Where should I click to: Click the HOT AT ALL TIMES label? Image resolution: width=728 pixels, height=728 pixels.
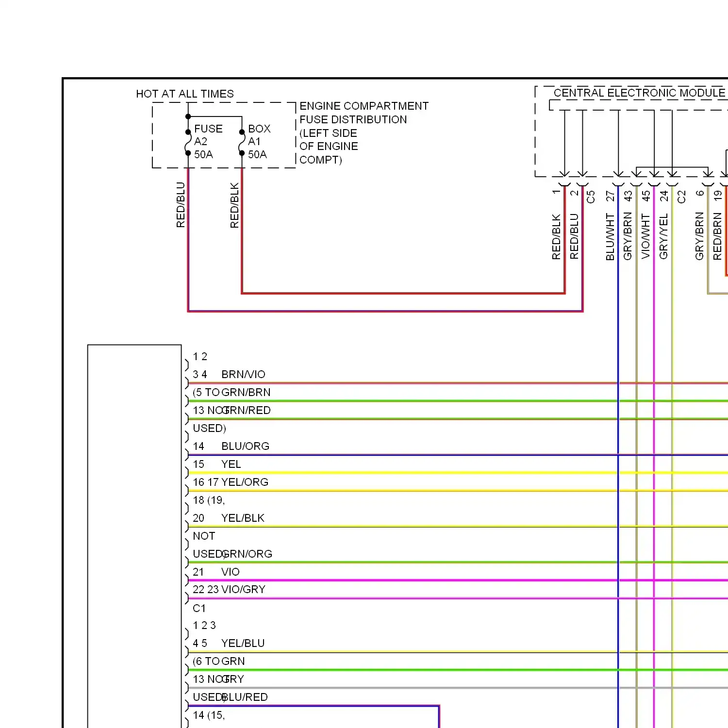tap(185, 94)
